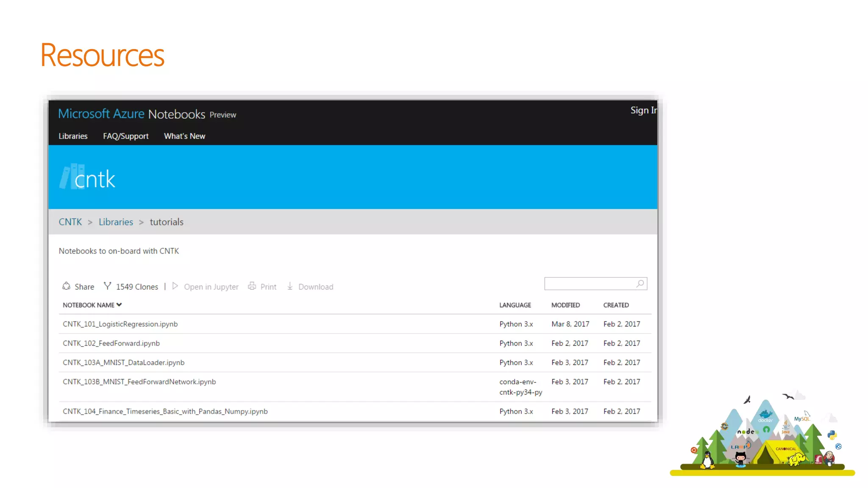Sort by the Created column header

(x=616, y=305)
